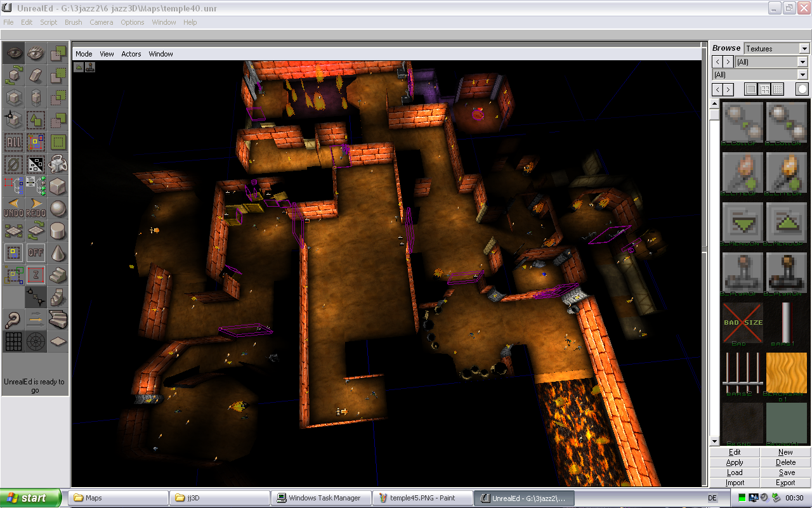Click the Export button in browser
Screen dimensions: 812x508
(x=785, y=483)
